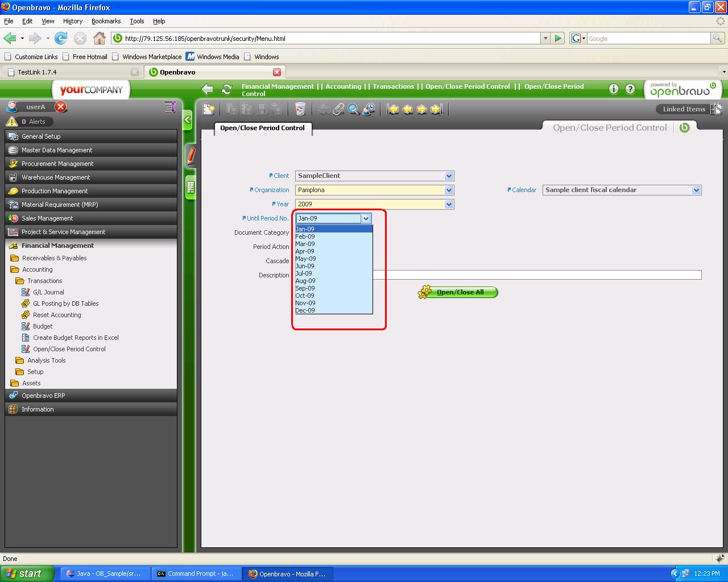This screenshot has width=728, height=582.
Task: Open the question mark Help icon
Action: tap(630, 89)
